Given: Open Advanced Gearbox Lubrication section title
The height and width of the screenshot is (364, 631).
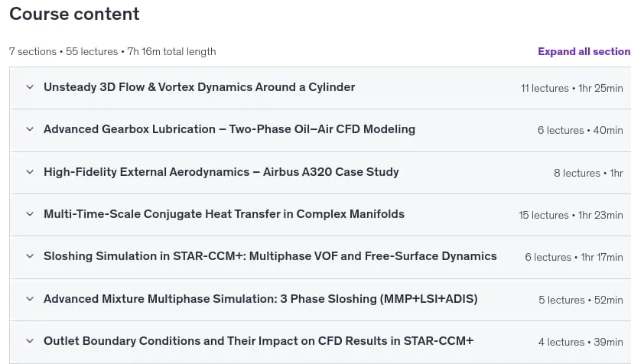Looking at the screenshot, I should pyautogui.click(x=229, y=129).
